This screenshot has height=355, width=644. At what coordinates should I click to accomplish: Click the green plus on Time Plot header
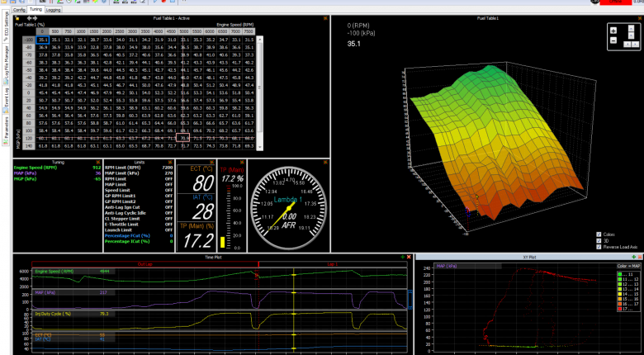point(403,257)
